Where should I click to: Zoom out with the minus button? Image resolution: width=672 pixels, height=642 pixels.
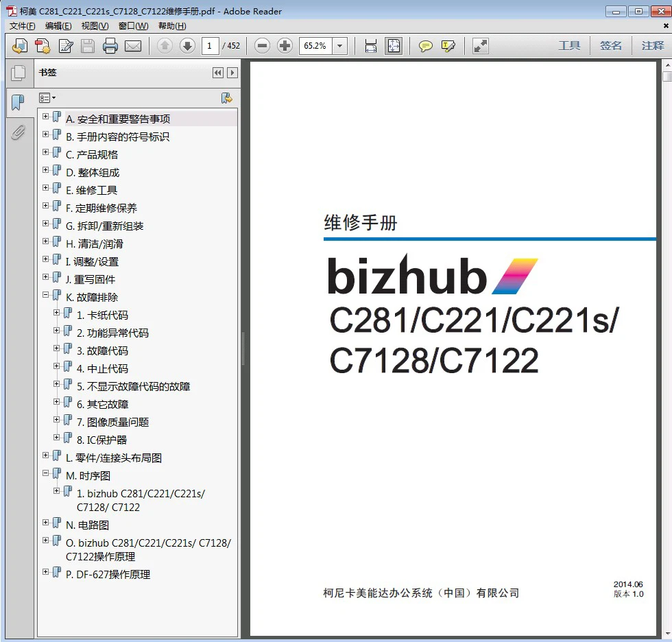pyautogui.click(x=262, y=45)
